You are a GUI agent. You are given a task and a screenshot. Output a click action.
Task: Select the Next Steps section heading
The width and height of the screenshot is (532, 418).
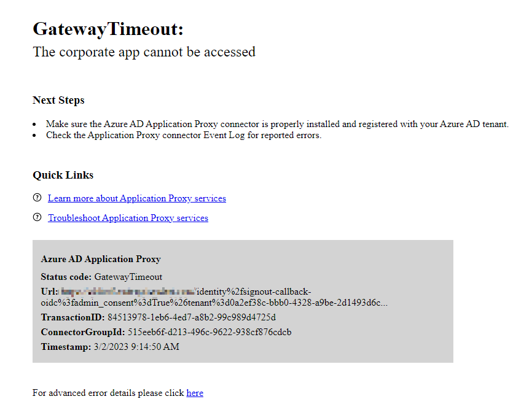58,100
